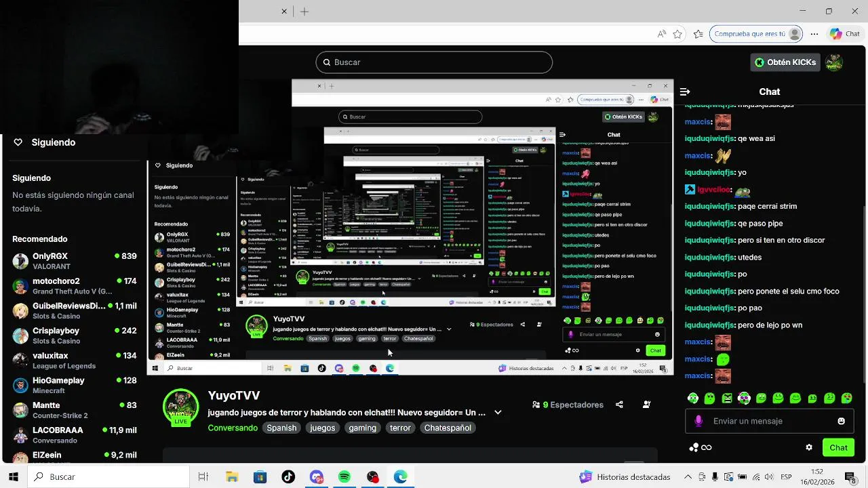Open the Siguiendo heart section header

pyautogui.click(x=45, y=142)
